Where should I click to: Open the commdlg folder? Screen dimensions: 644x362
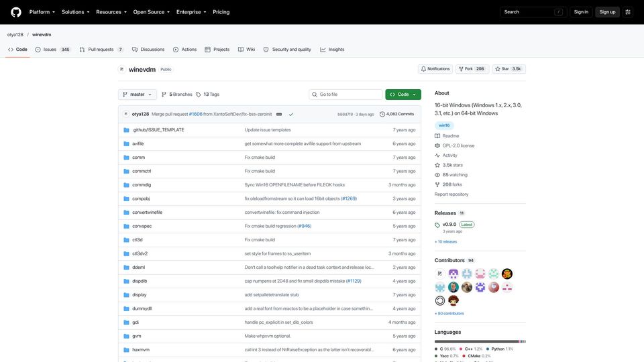142,185
